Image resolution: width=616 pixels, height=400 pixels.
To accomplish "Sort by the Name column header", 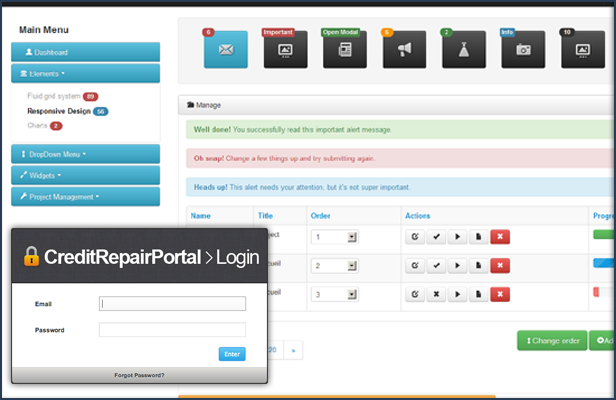I will pyautogui.click(x=200, y=216).
